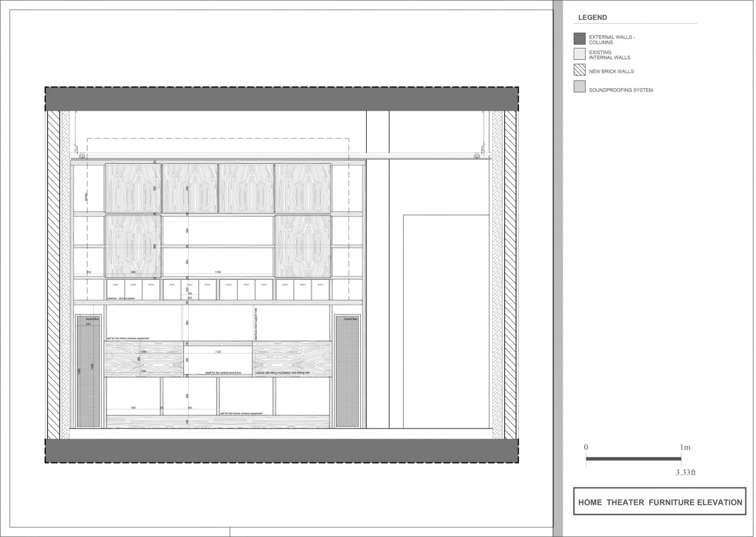Click 'cabinet with tilting mechanism and sliding self' note
The image size is (756, 537).
click(x=282, y=372)
